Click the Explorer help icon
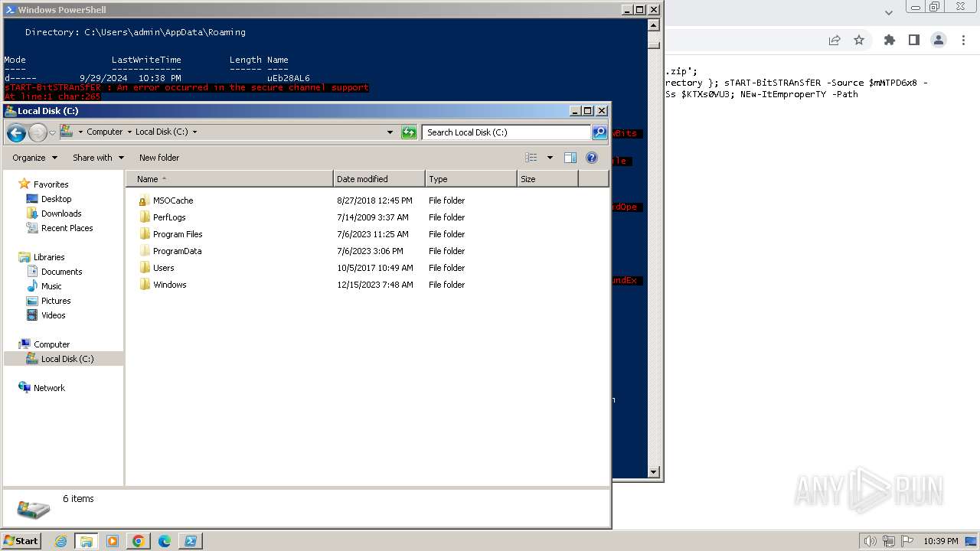The width and height of the screenshot is (980, 551). (x=591, y=158)
